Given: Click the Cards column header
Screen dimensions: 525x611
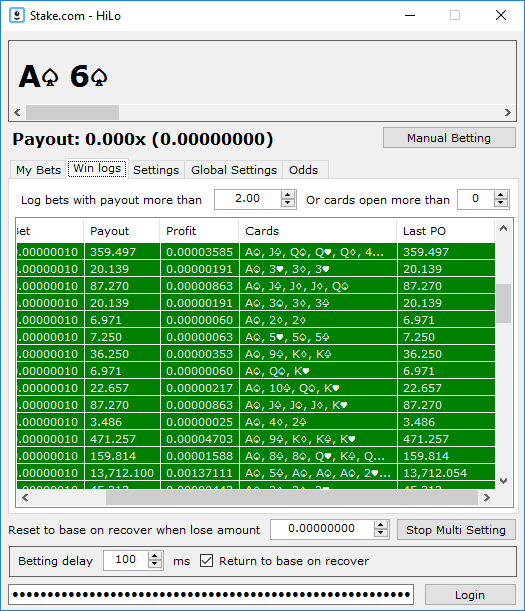Looking at the screenshot, I should coord(318,231).
